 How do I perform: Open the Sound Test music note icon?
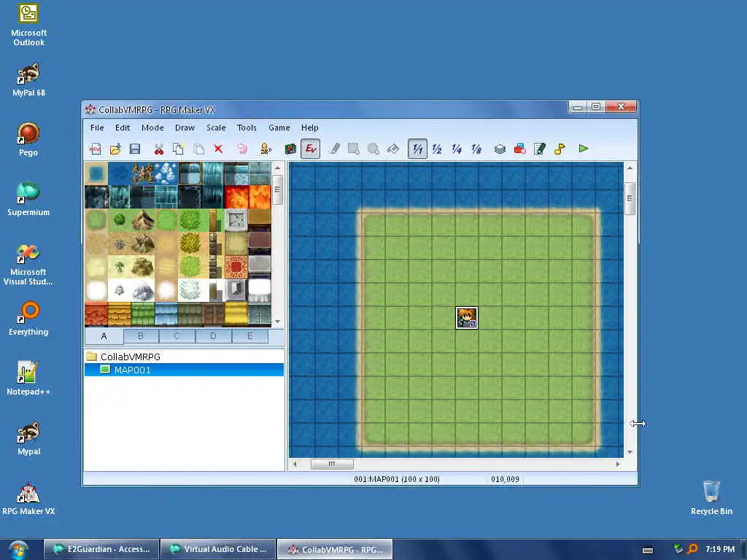[560, 149]
